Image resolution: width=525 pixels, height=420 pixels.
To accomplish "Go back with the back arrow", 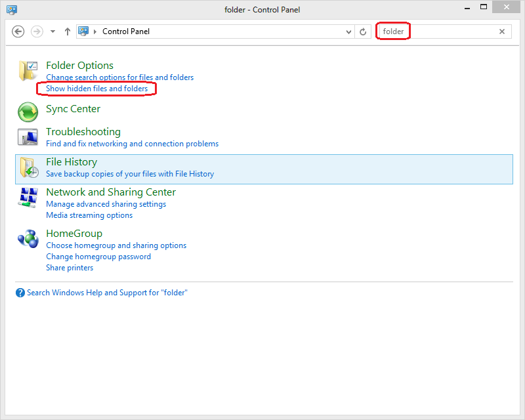I will 18,31.
